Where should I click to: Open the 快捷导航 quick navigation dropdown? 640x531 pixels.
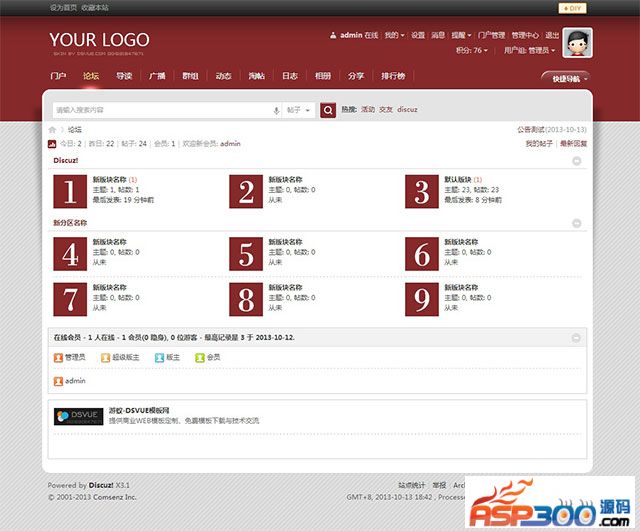pyautogui.click(x=566, y=78)
